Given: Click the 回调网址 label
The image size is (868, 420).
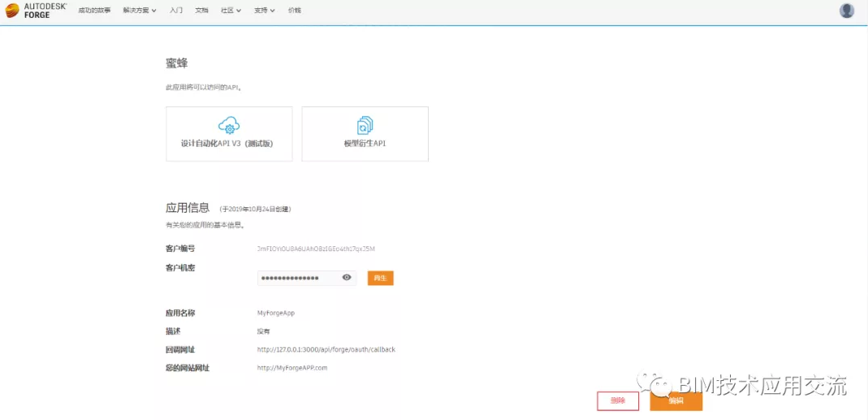Looking at the screenshot, I should click(180, 349).
